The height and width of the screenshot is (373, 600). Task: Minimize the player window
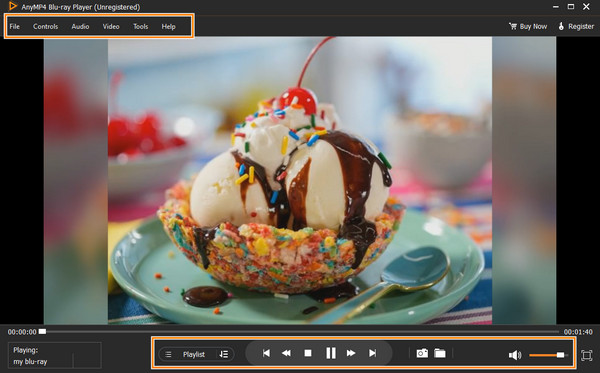[556, 7]
